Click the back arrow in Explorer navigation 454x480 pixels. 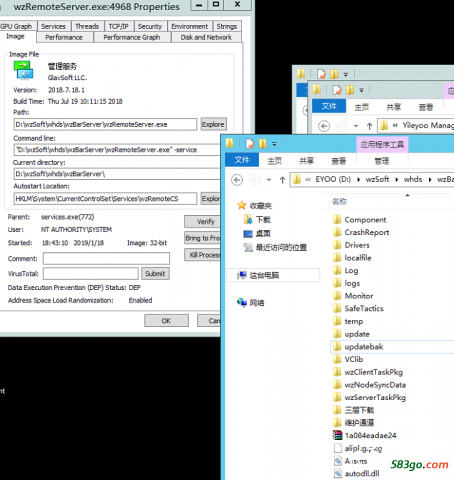pos(237,180)
